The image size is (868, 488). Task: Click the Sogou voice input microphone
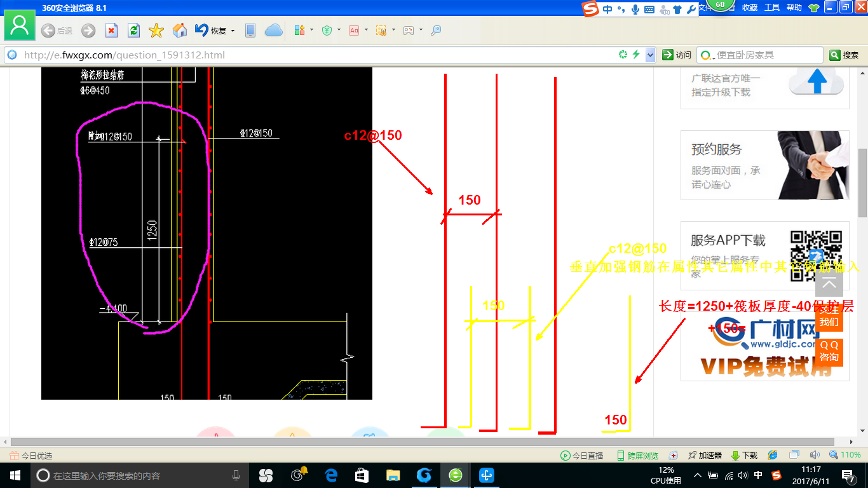tap(635, 9)
